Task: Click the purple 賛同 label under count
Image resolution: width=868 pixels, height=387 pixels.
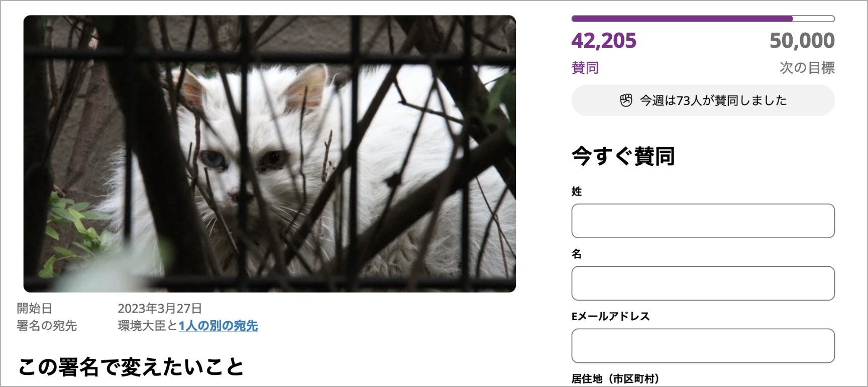Action: click(585, 67)
